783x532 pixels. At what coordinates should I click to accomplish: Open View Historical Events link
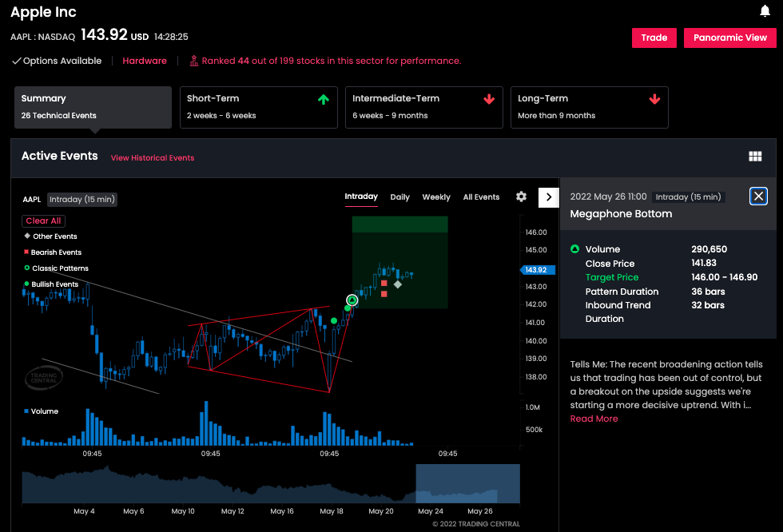coord(153,157)
